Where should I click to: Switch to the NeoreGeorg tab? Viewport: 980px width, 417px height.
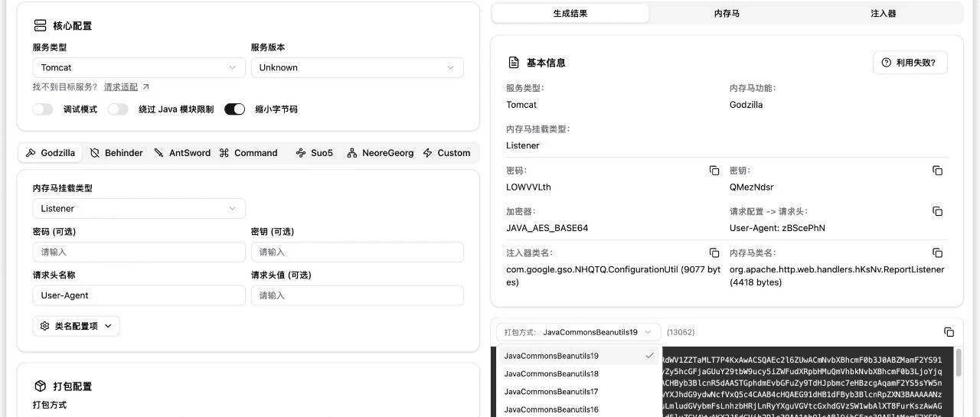[380, 153]
